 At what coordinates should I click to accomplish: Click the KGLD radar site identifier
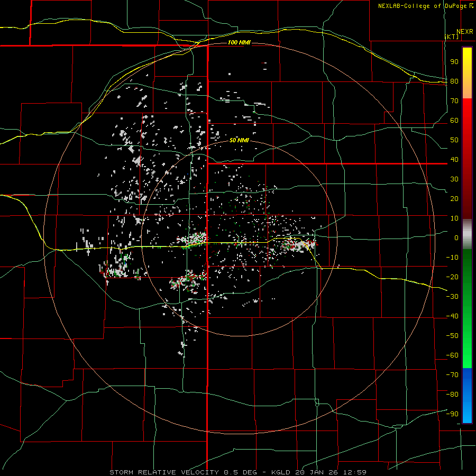280,472
